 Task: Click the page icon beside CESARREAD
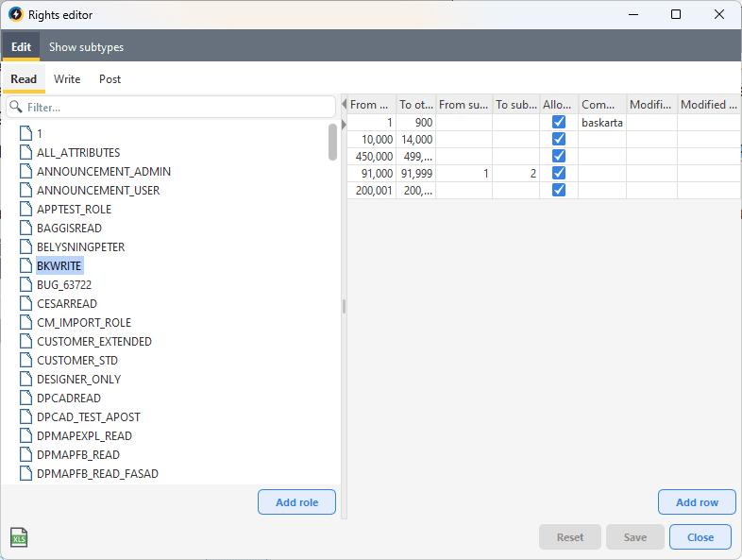(26, 304)
